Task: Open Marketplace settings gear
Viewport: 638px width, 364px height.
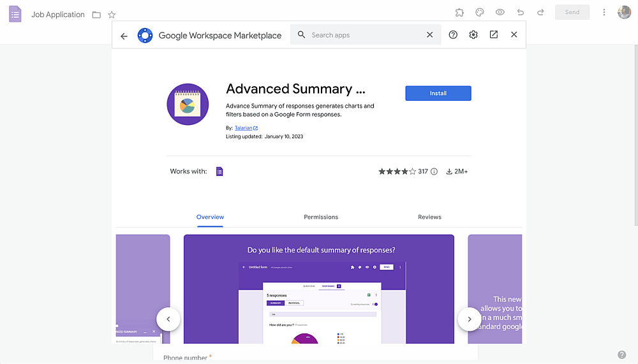Action: click(x=473, y=34)
